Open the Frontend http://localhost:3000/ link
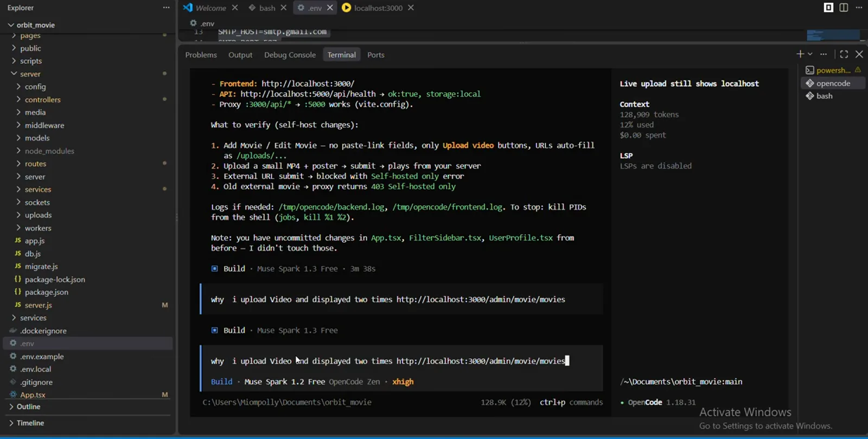 (308, 84)
